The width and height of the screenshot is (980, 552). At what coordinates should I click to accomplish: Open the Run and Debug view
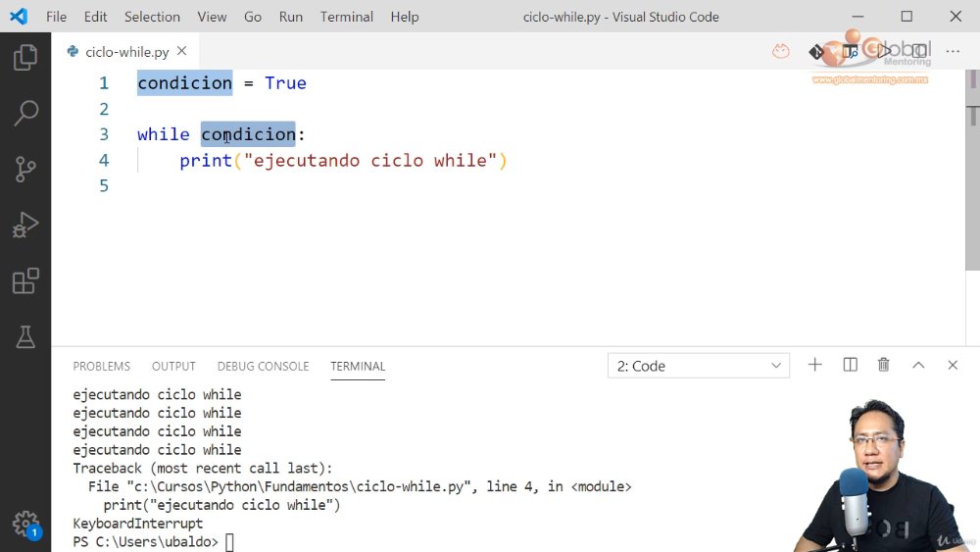pyautogui.click(x=25, y=226)
